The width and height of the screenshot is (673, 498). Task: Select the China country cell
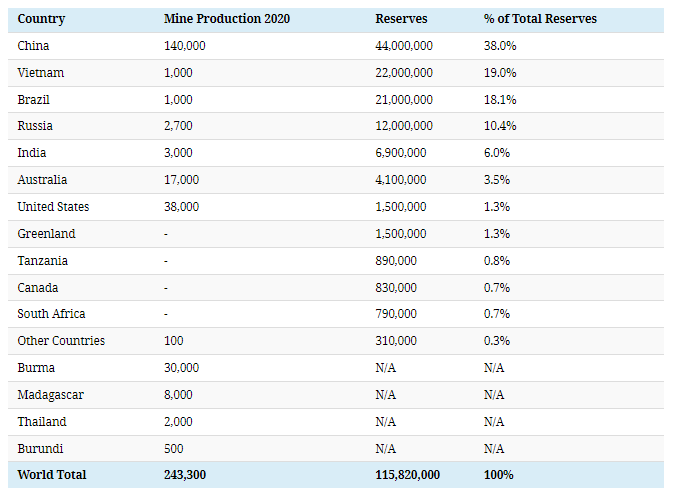point(33,46)
